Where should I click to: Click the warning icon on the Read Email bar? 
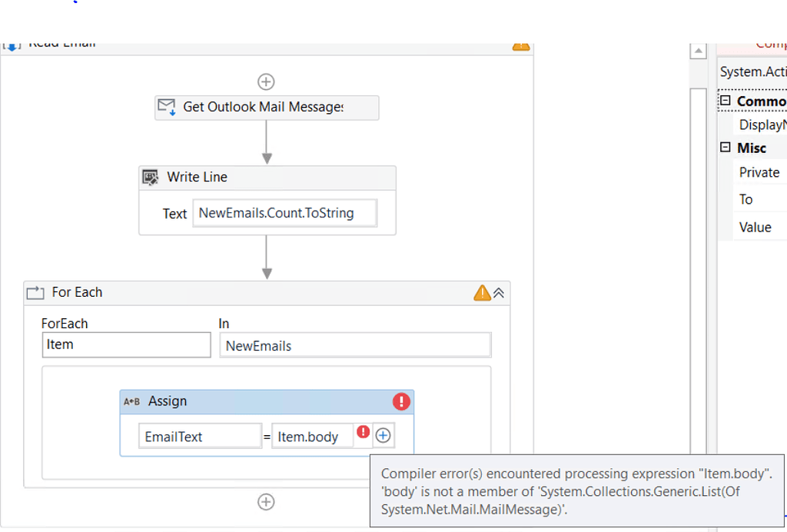pos(521,45)
